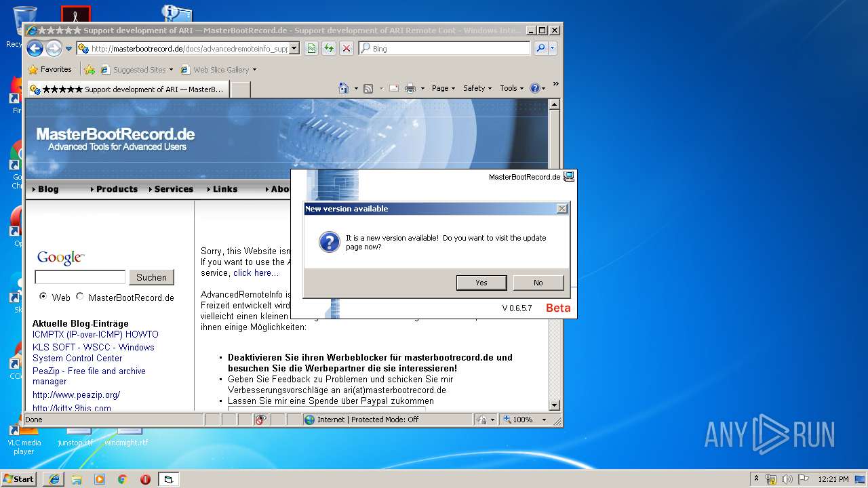Click the search magnifier button
The width and height of the screenshot is (868, 488).
pyautogui.click(x=540, y=48)
